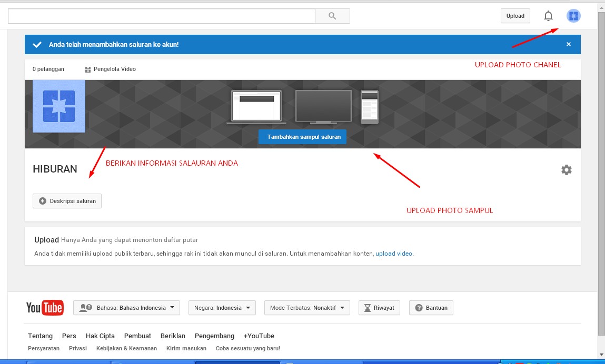Open the Hak Cipta footer link
The height and width of the screenshot is (364, 605).
coord(101,336)
